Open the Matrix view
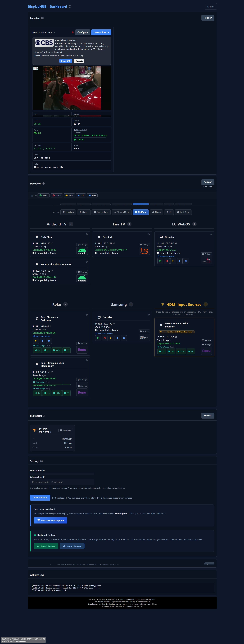 [x=210, y=7]
